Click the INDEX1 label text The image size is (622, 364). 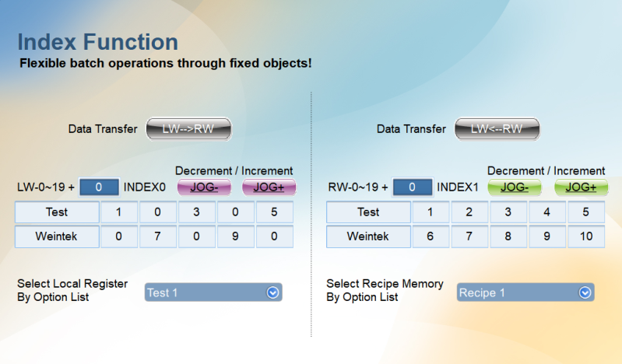click(x=458, y=187)
